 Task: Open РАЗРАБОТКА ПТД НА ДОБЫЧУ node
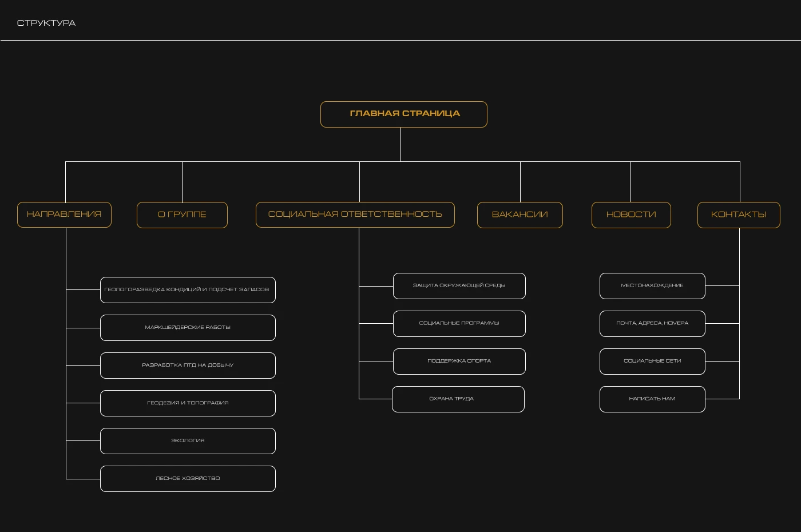click(x=188, y=366)
